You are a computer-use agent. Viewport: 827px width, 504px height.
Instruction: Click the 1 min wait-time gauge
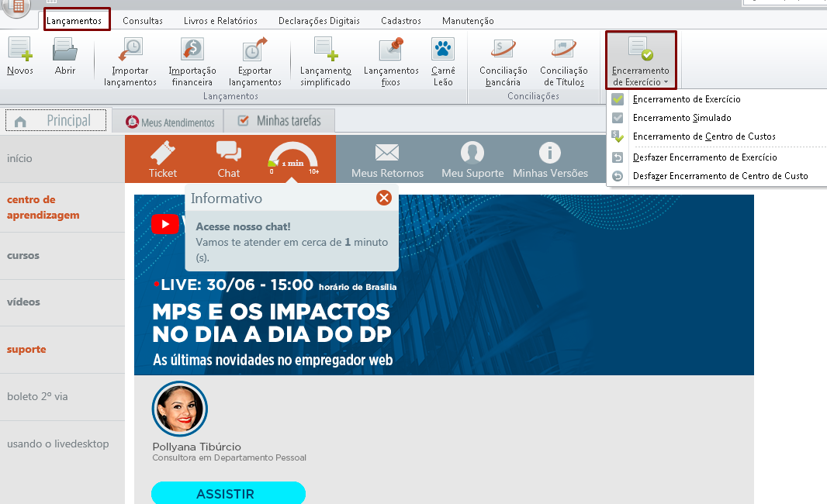(x=292, y=158)
